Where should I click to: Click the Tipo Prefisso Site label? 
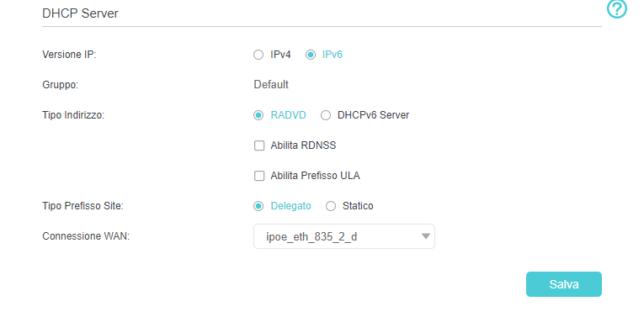click(x=82, y=206)
